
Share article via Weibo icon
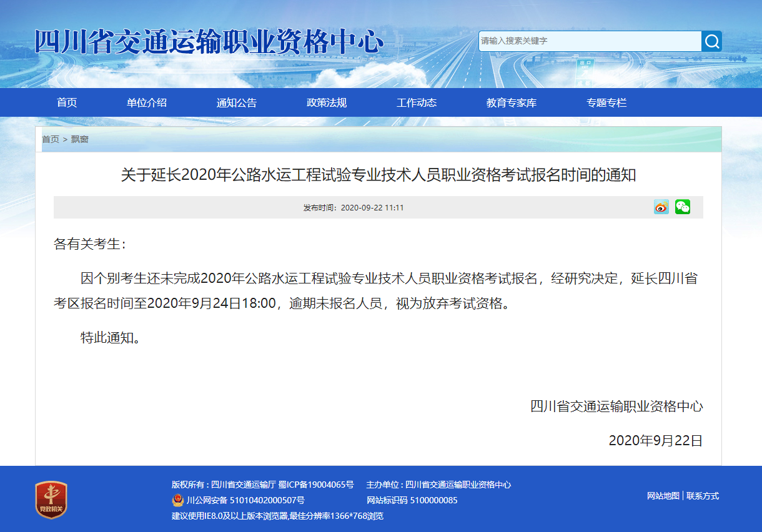(661, 207)
